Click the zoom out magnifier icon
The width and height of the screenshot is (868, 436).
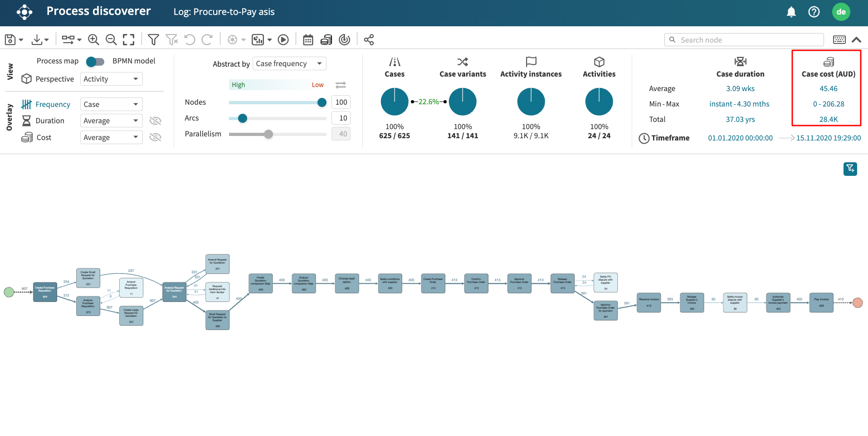pos(111,40)
